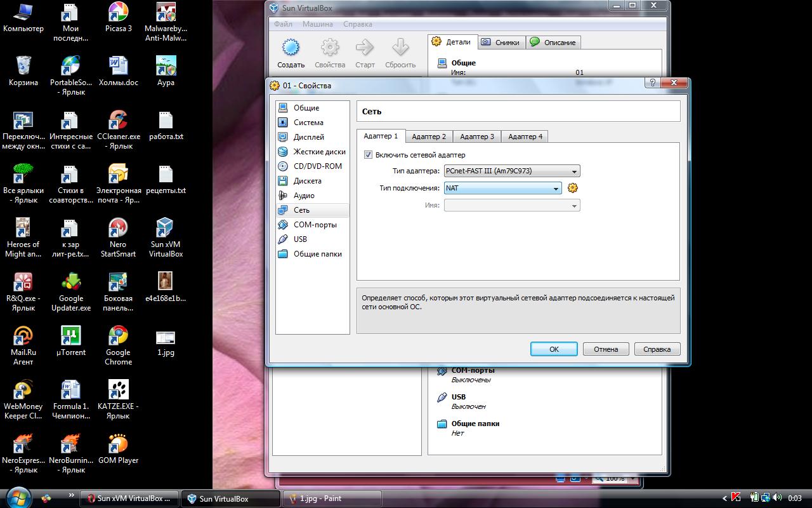This screenshot has height=508, width=812.
Task: Switch to the Адаптер 4 tab
Action: (x=525, y=137)
